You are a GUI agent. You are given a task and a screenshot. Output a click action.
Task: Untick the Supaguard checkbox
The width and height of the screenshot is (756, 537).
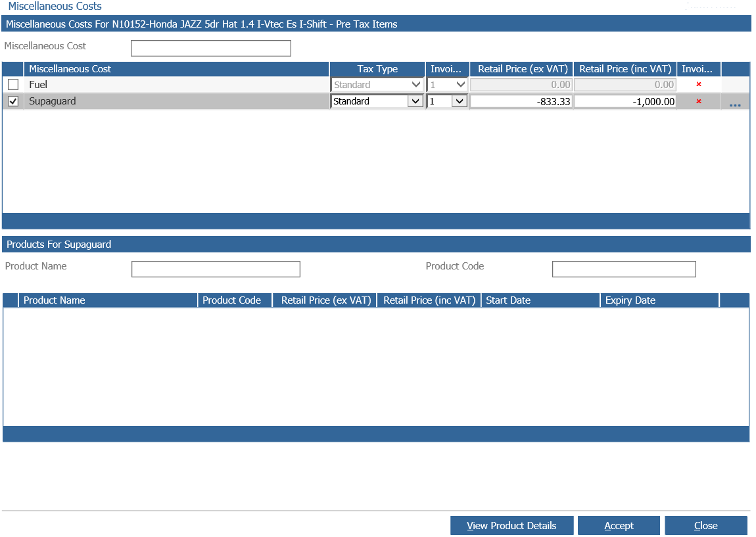point(13,101)
